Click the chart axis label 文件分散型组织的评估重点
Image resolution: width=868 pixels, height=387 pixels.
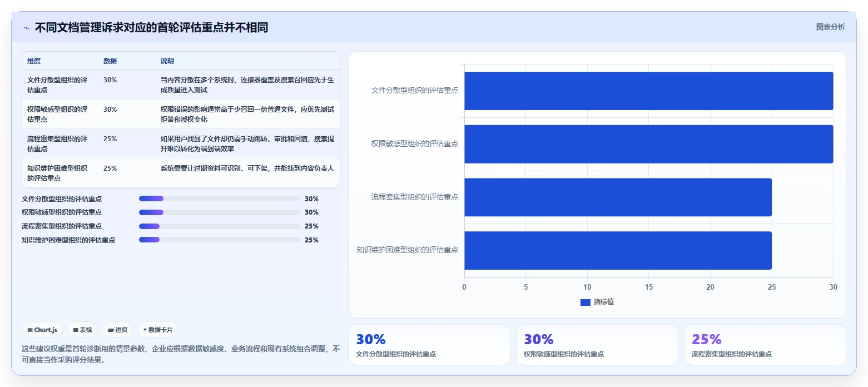(x=415, y=90)
